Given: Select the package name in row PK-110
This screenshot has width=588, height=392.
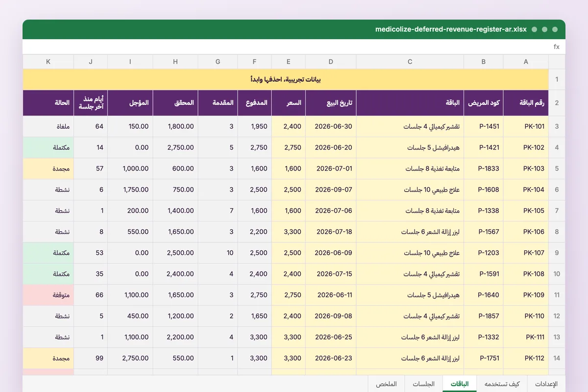Looking at the screenshot, I should click(x=410, y=316).
